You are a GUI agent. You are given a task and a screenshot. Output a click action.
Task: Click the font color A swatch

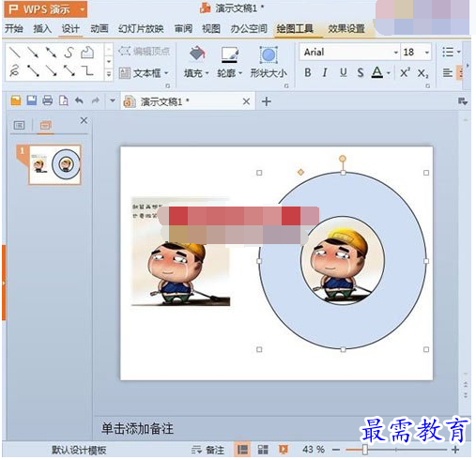[377, 72]
